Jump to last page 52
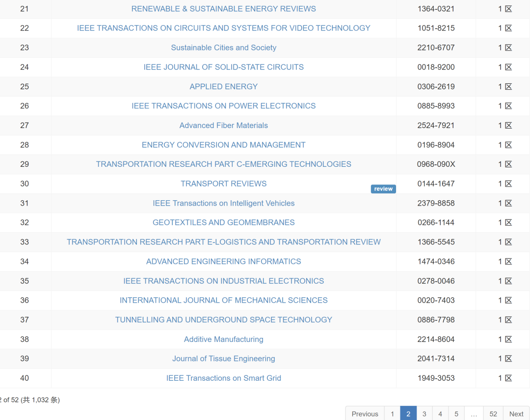 [x=493, y=414]
